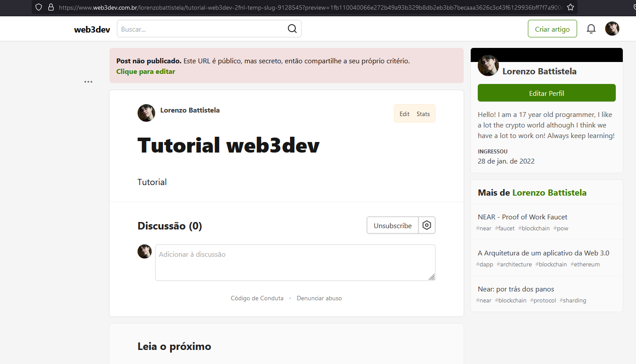Screen dimensions: 636x364
Task: Unsubscribe from the discussion
Action: coord(393,226)
